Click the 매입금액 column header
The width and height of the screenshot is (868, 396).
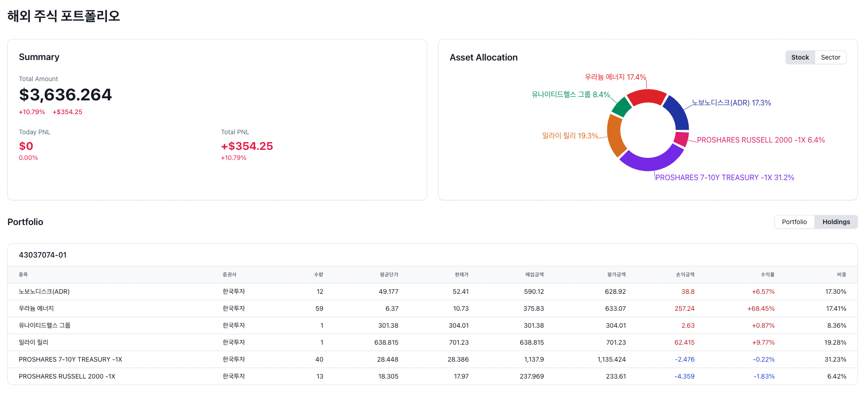pos(534,275)
